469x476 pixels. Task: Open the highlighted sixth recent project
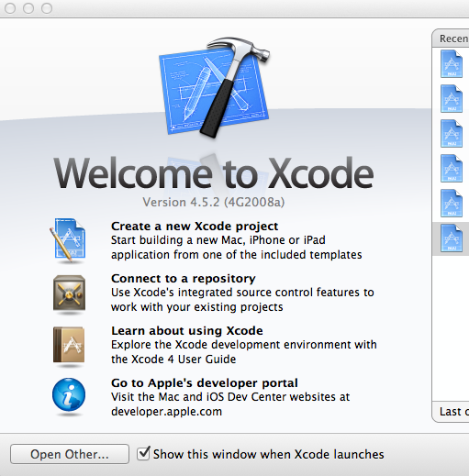(x=452, y=238)
